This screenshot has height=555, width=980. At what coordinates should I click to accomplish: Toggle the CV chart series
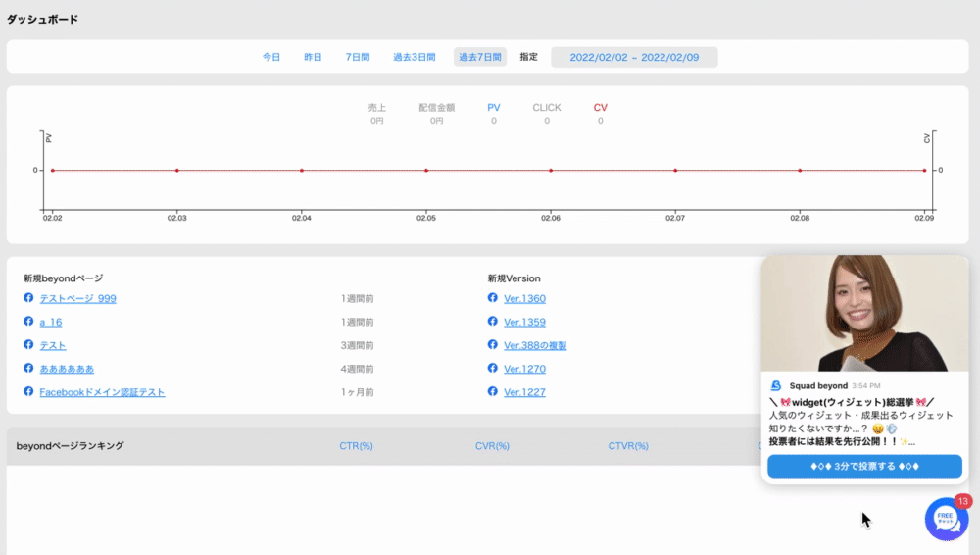tap(601, 113)
